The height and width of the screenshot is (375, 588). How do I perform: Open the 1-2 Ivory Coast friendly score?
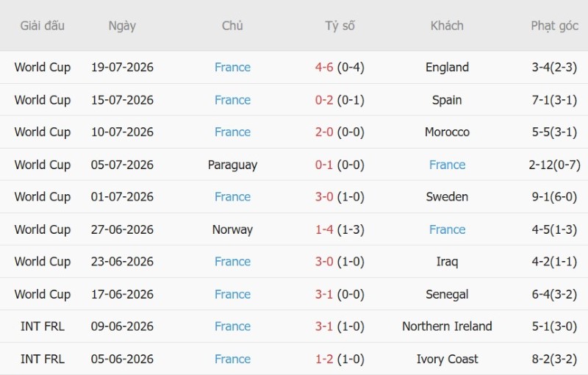pyautogui.click(x=324, y=359)
